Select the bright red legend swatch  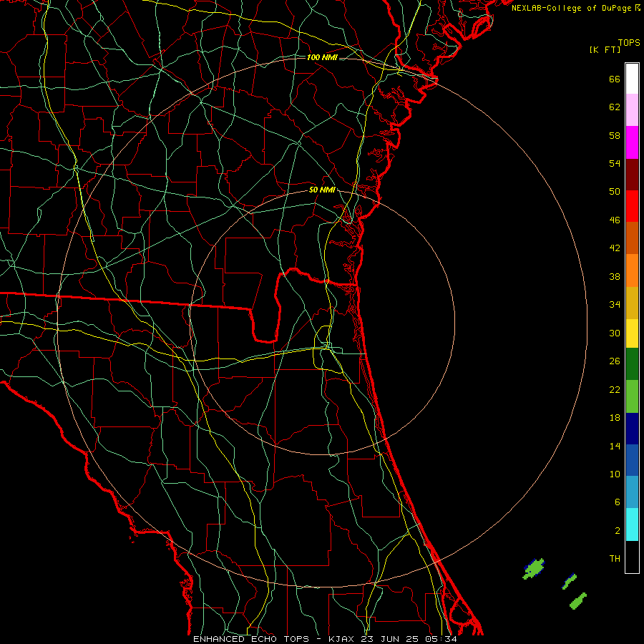pos(632,206)
